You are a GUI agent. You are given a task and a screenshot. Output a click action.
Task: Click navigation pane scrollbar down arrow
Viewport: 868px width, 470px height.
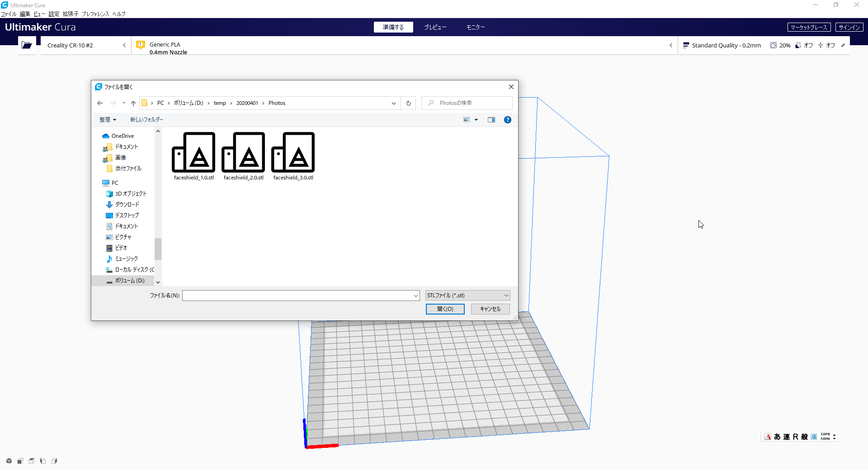click(x=158, y=282)
